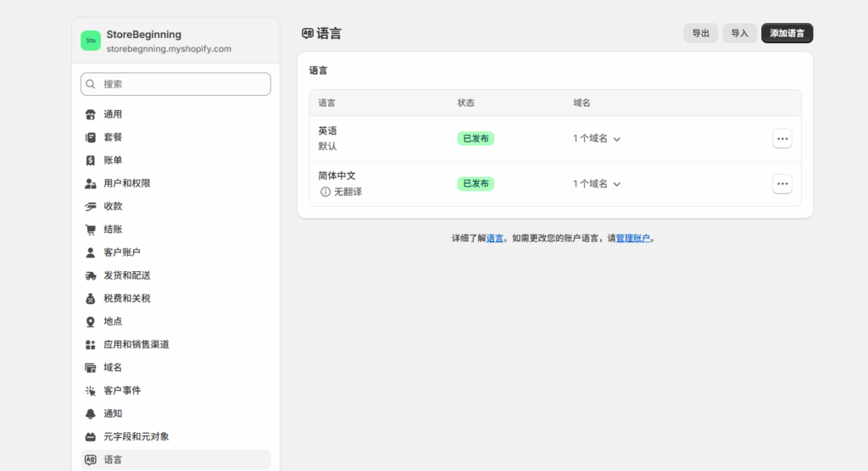This screenshot has height=471, width=868.
Task: Click the 导出 button
Action: 700,33
